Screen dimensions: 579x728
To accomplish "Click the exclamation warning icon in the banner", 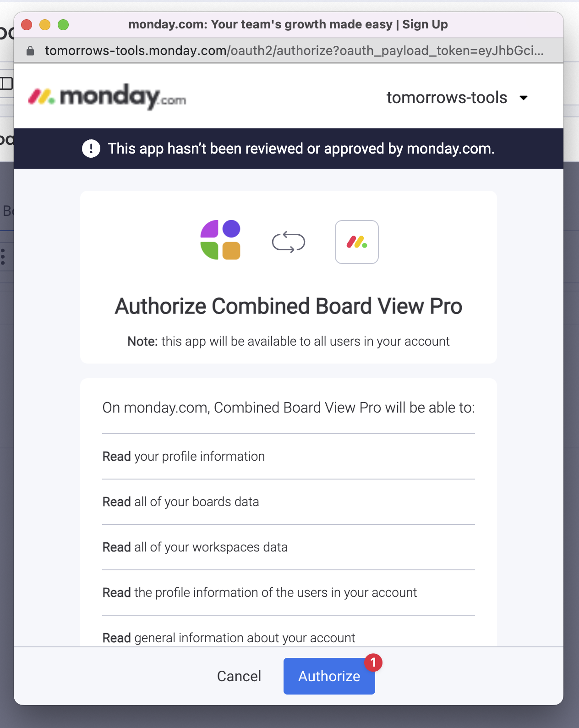I will (91, 149).
